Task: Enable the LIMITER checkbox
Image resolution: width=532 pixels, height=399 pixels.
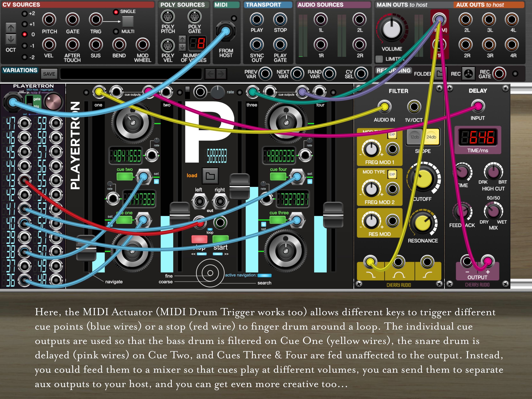Action: 379,59
